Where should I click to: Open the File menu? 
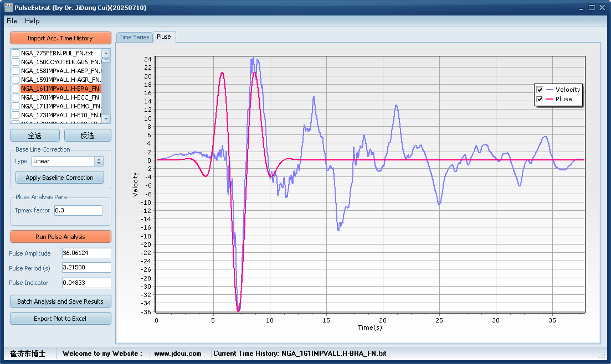[x=12, y=21]
